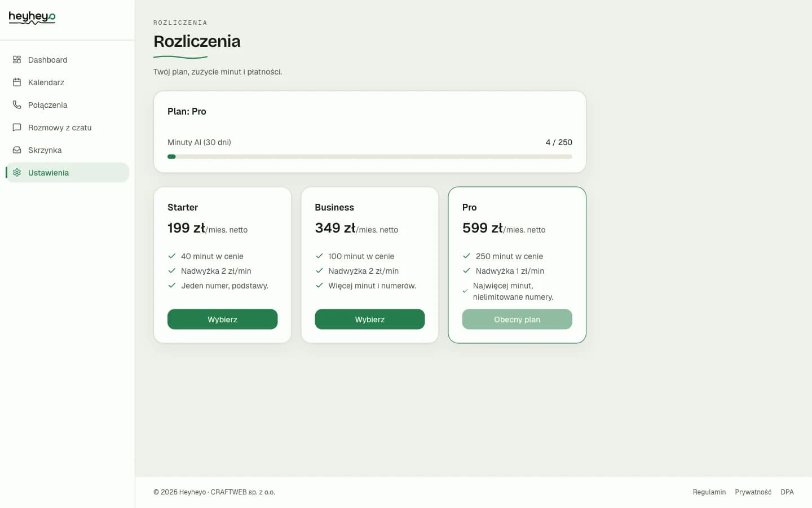Click checkmark beside Jeden numer, podstawy
The image size is (812, 508).
(172, 285)
